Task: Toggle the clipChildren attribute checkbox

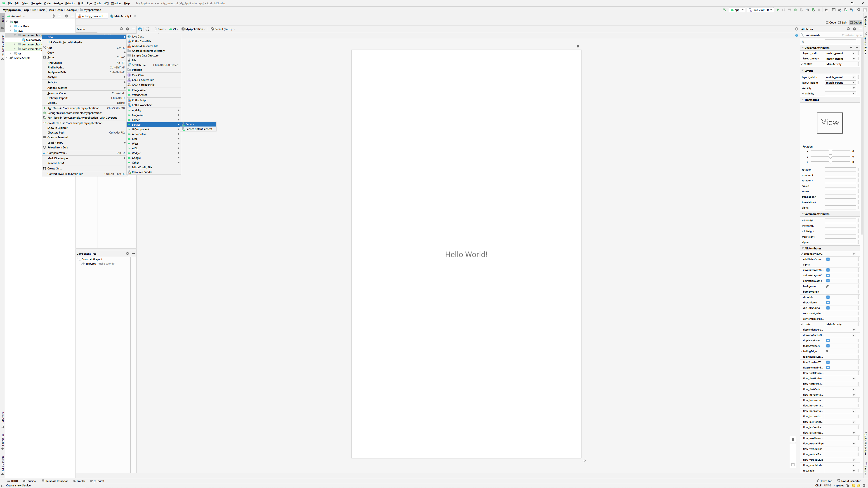Action: pyautogui.click(x=828, y=303)
